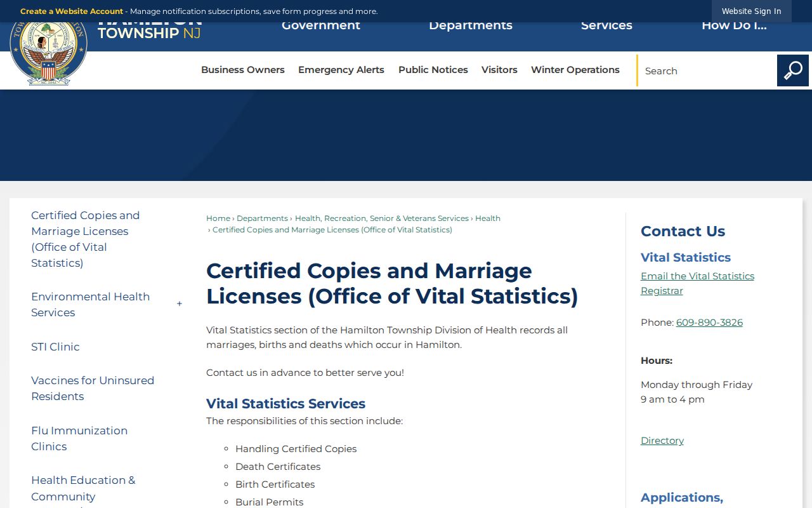This screenshot has width=812, height=508.
Task: Click Monday through Friday hours text
Action: tap(697, 385)
